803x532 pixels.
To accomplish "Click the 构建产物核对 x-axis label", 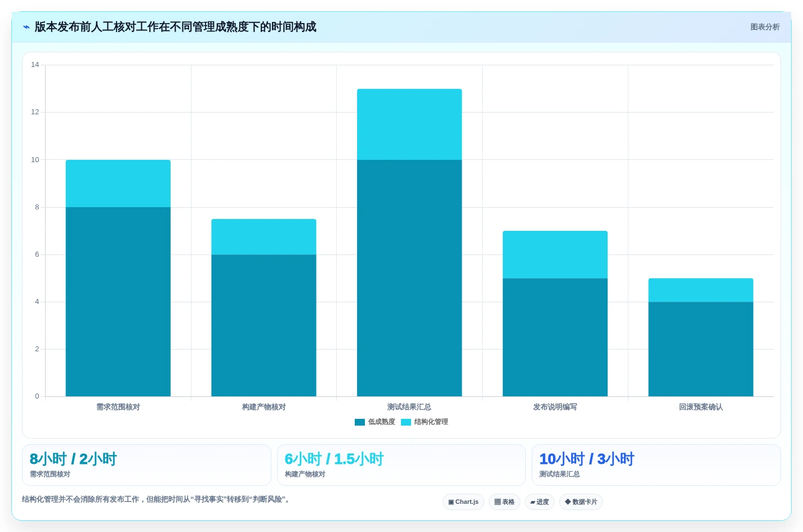I will click(x=264, y=407).
